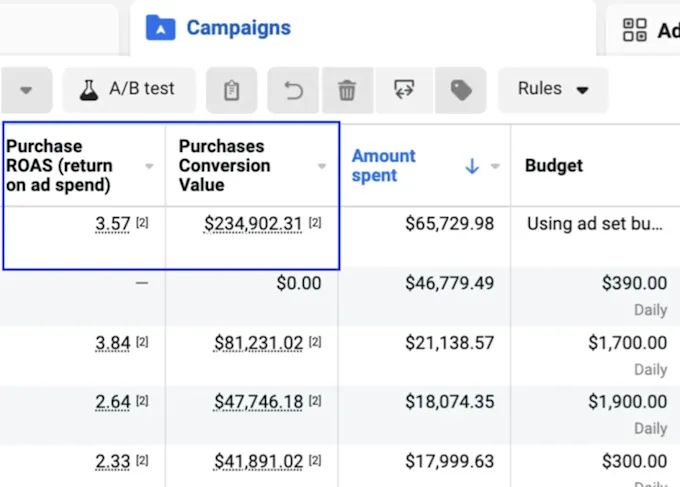Open Amount spent column options arrow
680x487 pixels.
tap(495, 167)
